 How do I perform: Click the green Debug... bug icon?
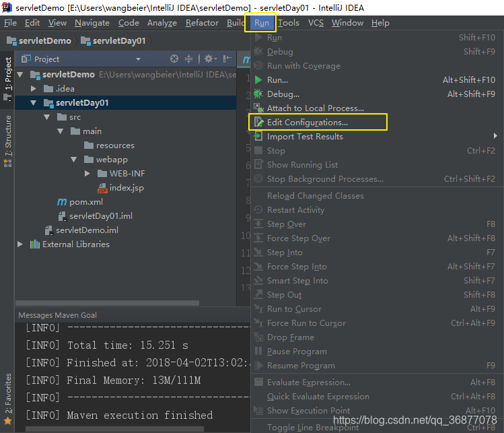(x=258, y=94)
